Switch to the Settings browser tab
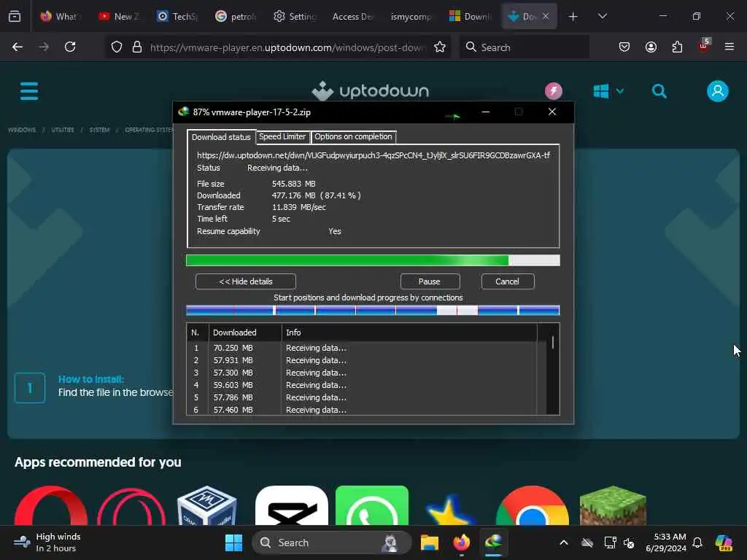Image resolution: width=747 pixels, height=560 pixels. (x=295, y=17)
